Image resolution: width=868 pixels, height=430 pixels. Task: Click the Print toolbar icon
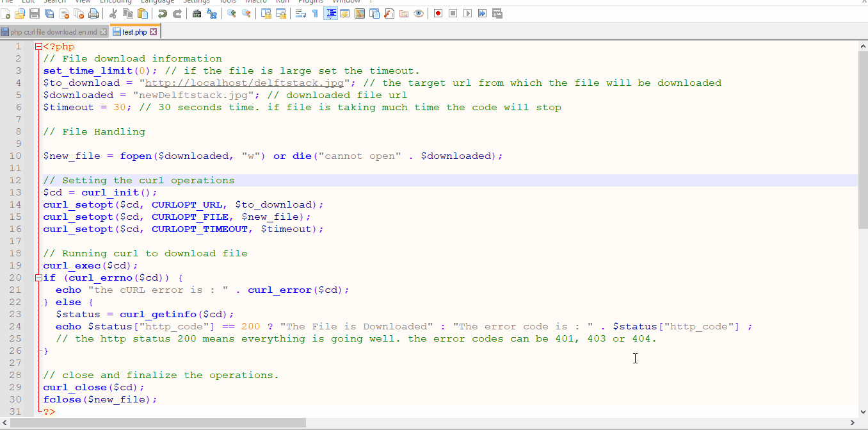pos(93,13)
